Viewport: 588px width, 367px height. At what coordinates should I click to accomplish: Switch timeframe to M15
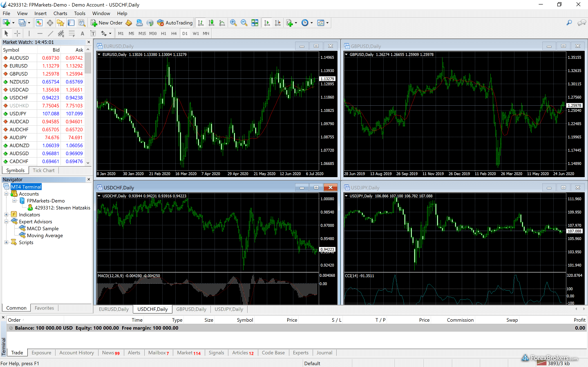coord(142,33)
